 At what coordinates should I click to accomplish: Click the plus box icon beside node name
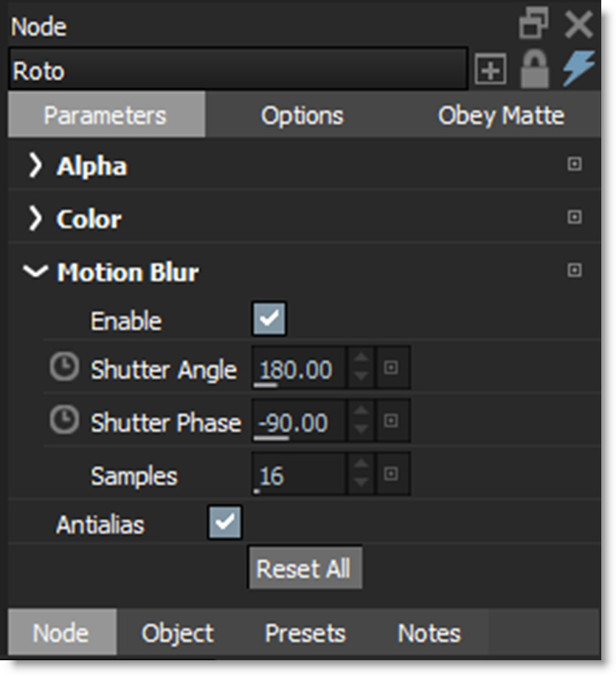click(491, 71)
